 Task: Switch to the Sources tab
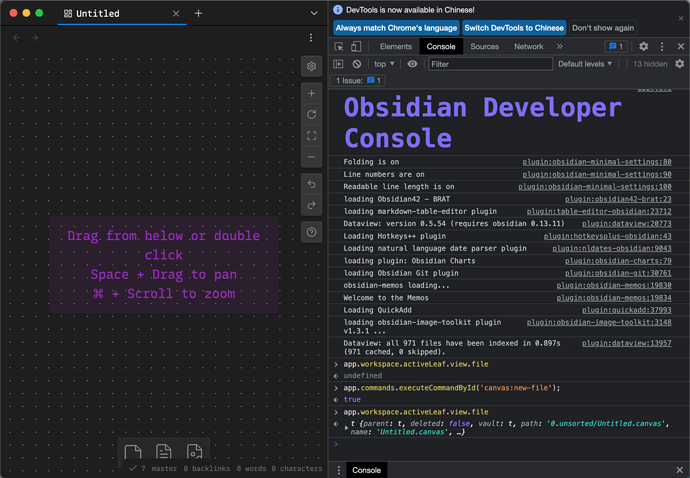pos(484,46)
